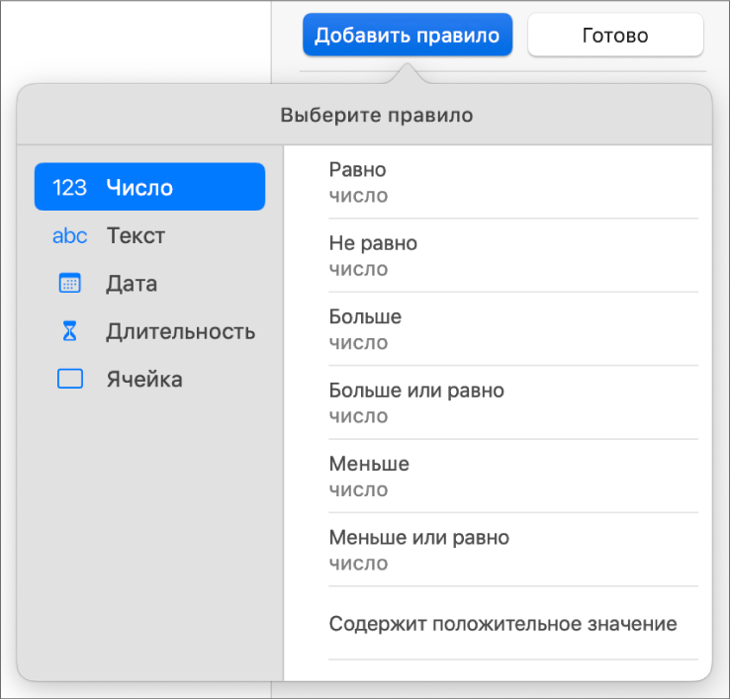
Task: Choose the Больше или равно rule
Action: [x=513, y=402]
